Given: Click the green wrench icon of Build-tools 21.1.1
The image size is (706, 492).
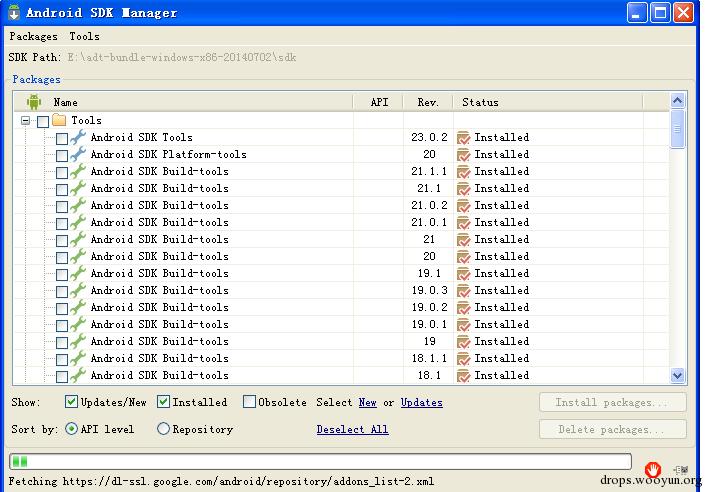Looking at the screenshot, I should tap(78, 171).
